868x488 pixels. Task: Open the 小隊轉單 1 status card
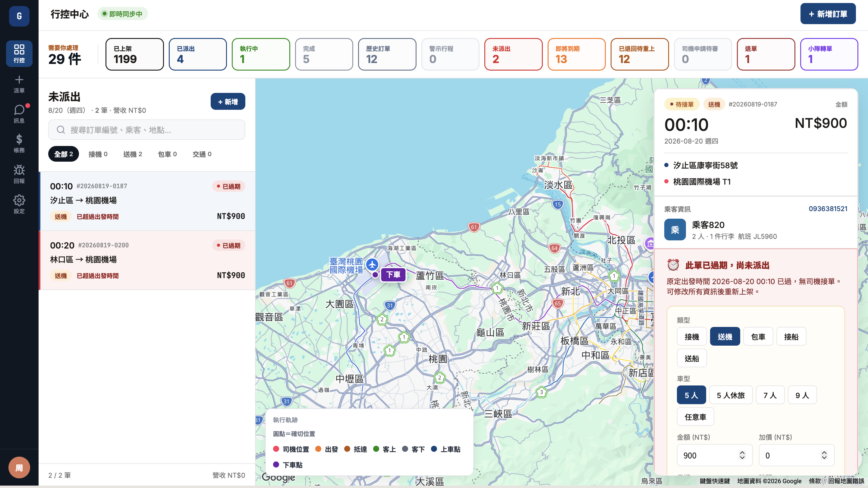829,54
